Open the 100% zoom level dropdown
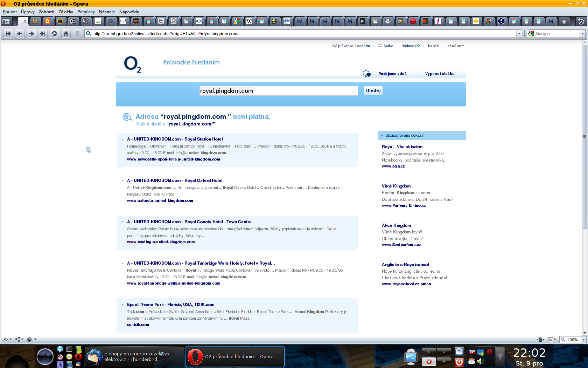588x368 pixels. coord(583,340)
